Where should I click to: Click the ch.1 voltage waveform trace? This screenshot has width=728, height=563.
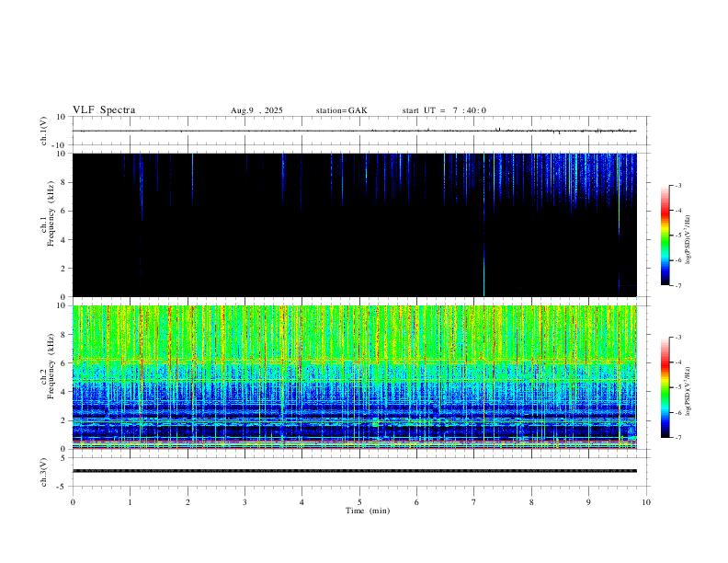click(354, 131)
